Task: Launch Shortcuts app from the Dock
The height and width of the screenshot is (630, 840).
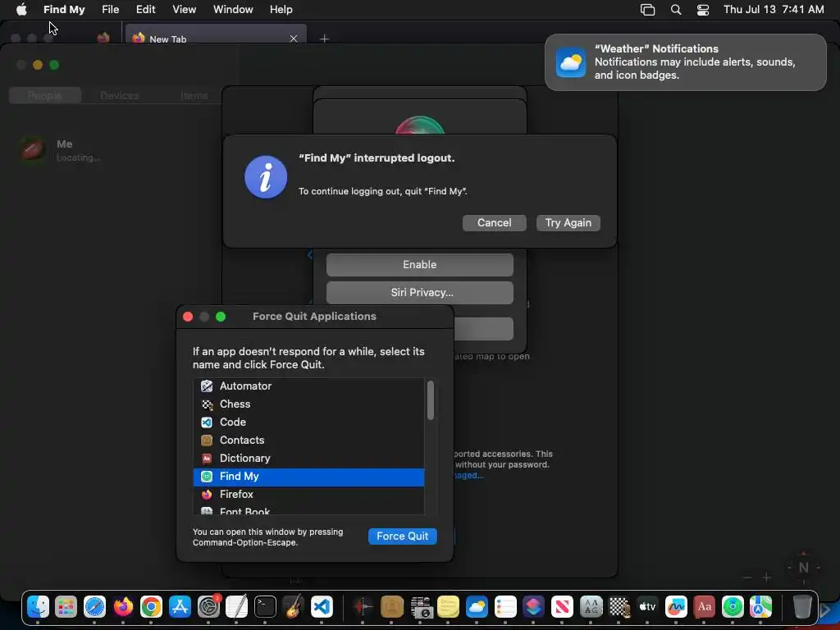Action: point(533,607)
